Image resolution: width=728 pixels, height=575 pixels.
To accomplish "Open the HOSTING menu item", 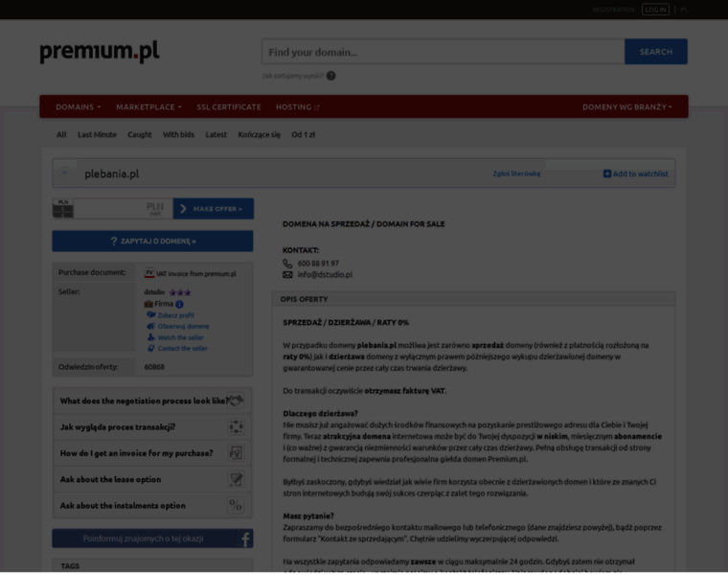I will point(297,106).
